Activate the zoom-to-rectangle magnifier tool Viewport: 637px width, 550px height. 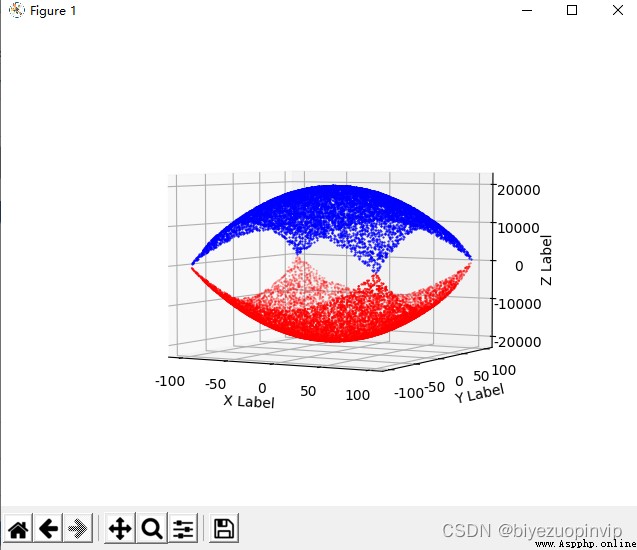click(152, 528)
